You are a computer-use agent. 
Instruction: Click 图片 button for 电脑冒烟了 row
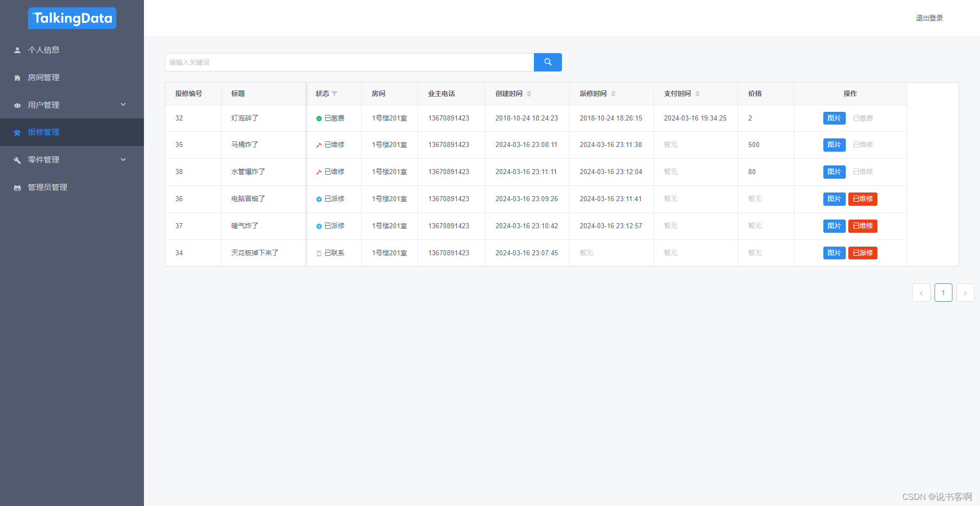[834, 199]
